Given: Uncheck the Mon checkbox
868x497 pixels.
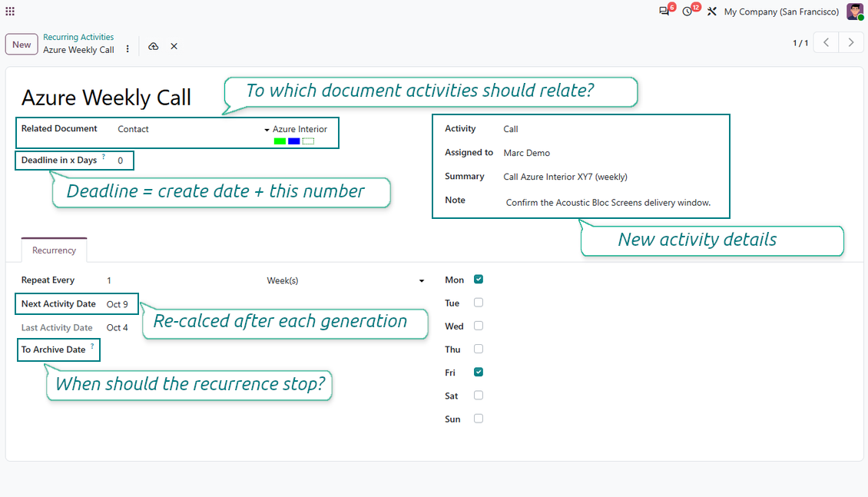Looking at the screenshot, I should pyautogui.click(x=479, y=280).
